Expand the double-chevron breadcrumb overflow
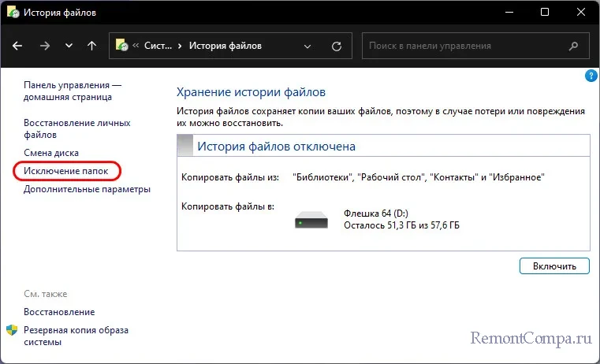 (137, 46)
